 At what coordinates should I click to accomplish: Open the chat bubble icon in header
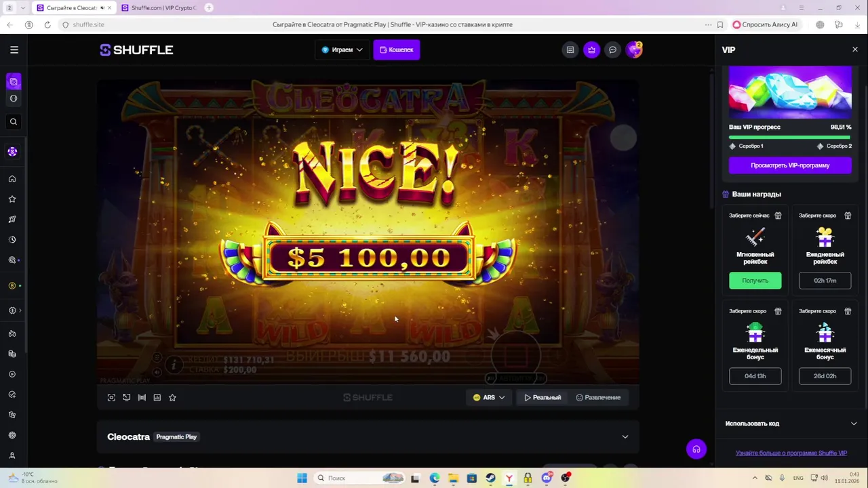(x=612, y=49)
